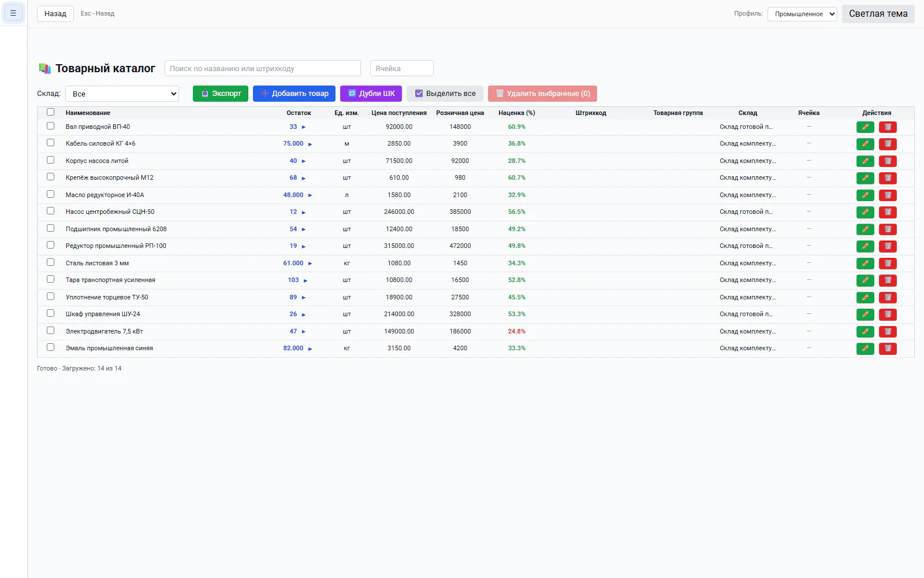Screen dimensions: 924x578
Task: Add a new product with Добавить товар
Action: point(294,94)
